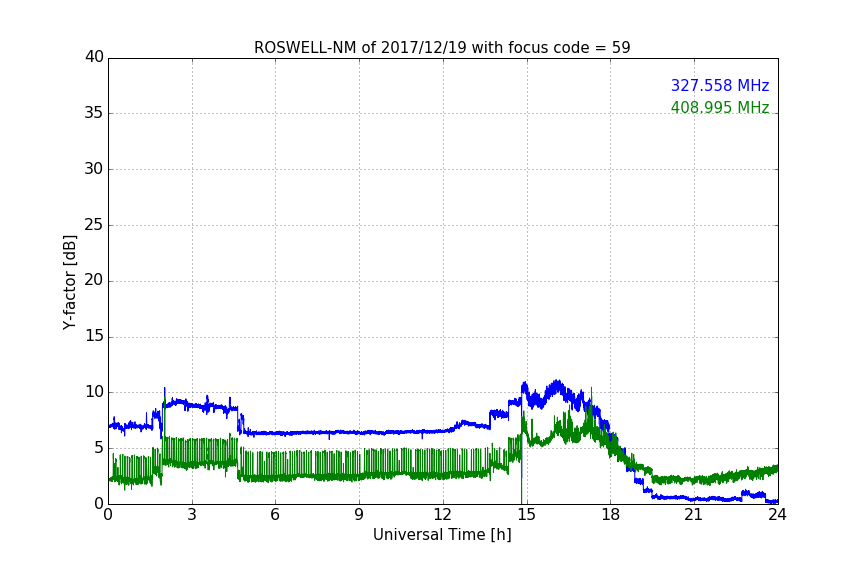Click y-axis tick label 5
This screenshot has height=576, width=864.
[99, 448]
